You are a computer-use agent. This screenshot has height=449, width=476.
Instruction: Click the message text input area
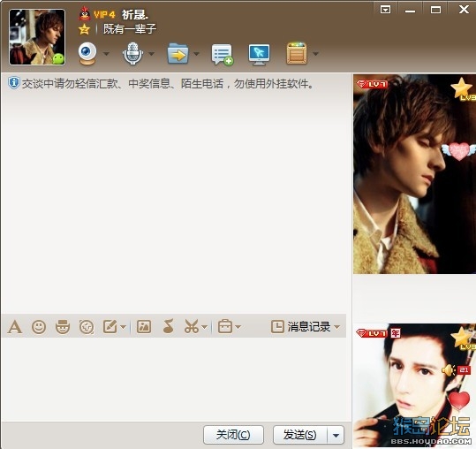[x=174, y=378]
